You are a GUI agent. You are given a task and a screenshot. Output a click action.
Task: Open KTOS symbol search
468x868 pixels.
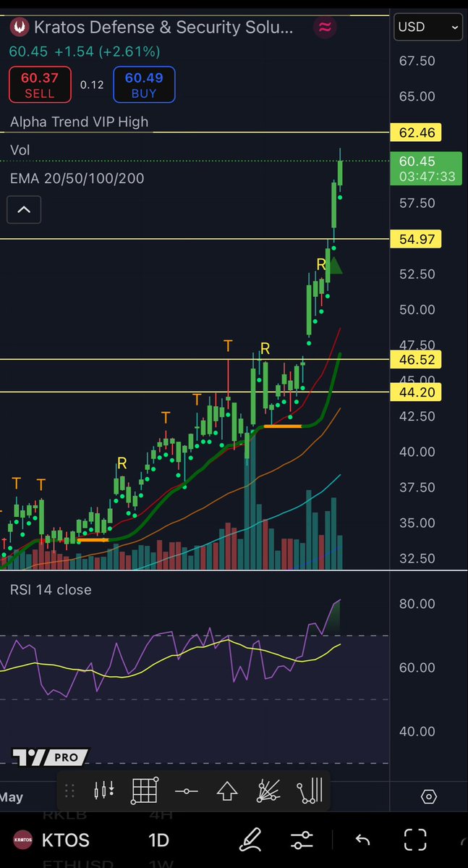tap(65, 840)
